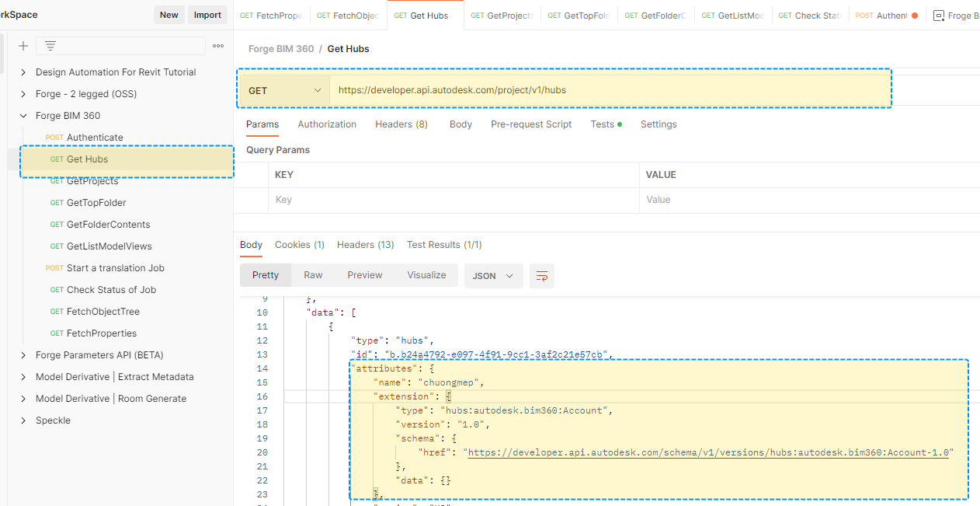Click the plus icon to add a collection
980x506 pixels.
point(23,46)
